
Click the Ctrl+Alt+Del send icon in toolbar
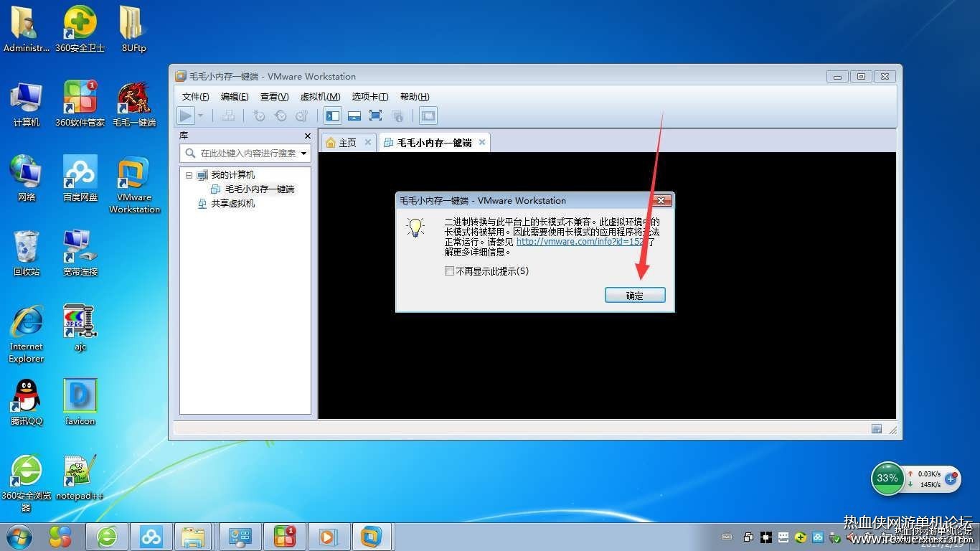click(x=228, y=116)
